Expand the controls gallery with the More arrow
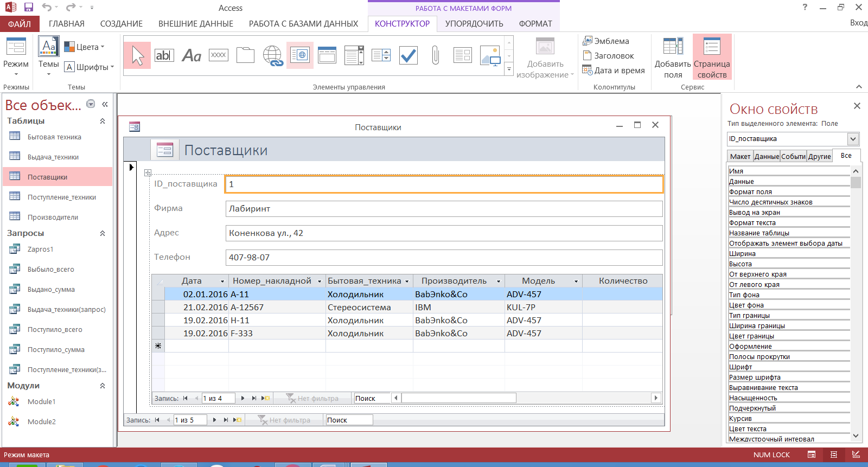Screen dimensions: 868x467 509,69
